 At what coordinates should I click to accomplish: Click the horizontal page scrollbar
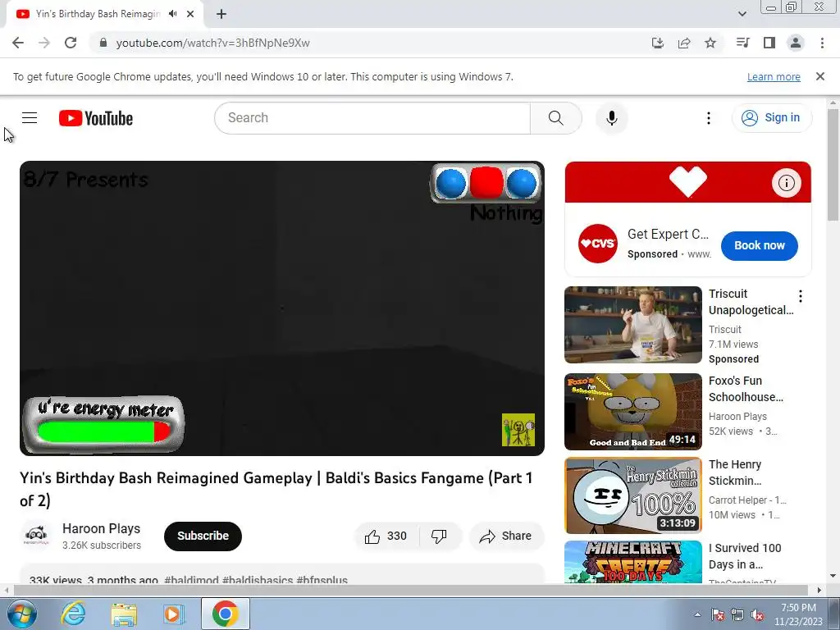click(410, 590)
